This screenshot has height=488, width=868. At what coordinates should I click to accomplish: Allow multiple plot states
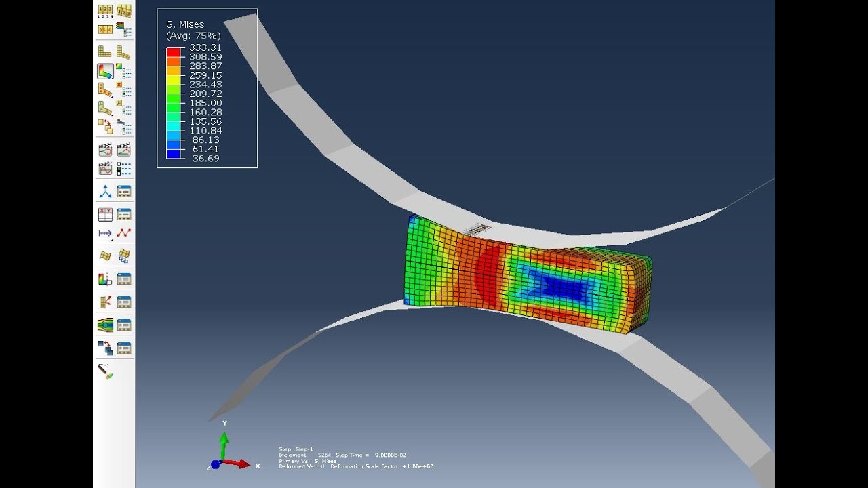coord(105,126)
